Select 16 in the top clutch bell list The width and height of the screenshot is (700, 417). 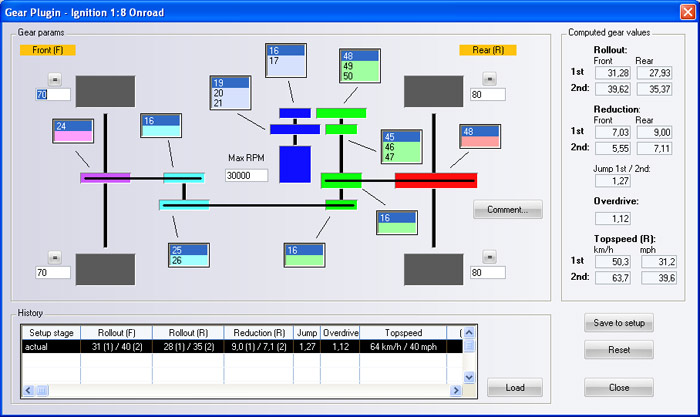point(286,50)
